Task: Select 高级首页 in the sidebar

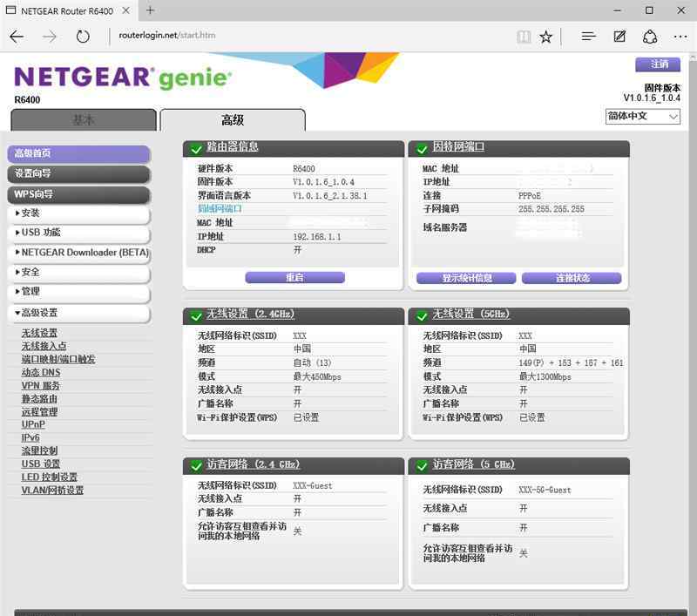Action: (x=78, y=153)
